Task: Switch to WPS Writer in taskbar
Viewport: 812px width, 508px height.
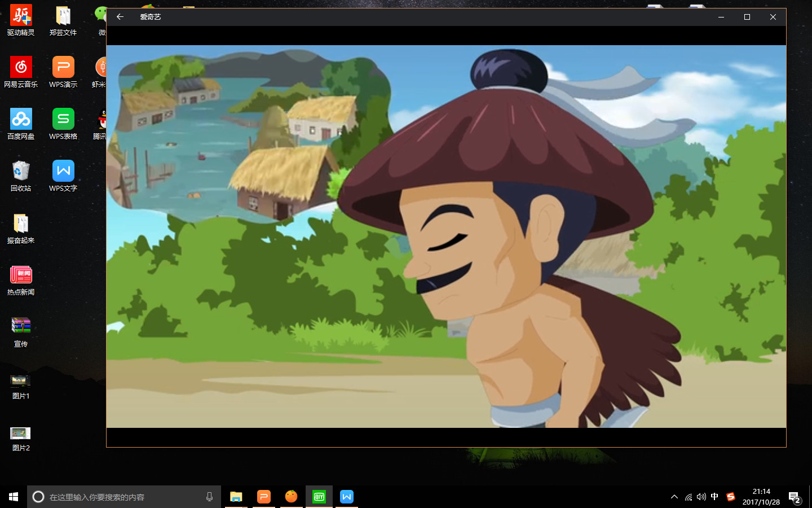Action: click(x=346, y=497)
